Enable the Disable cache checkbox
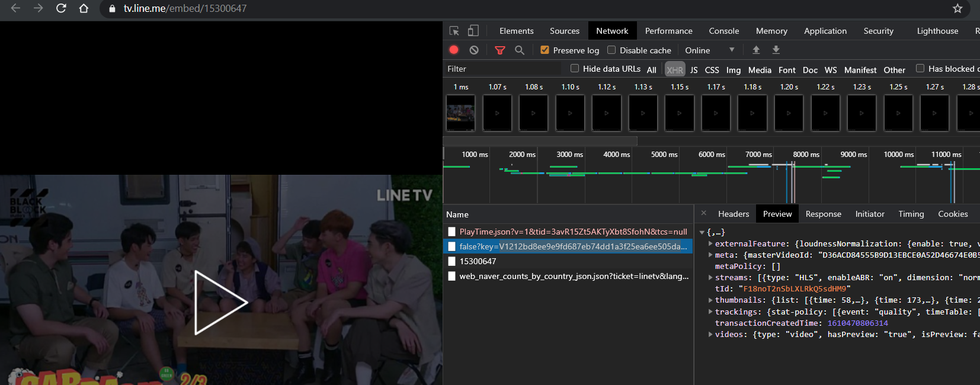This screenshot has height=385, width=980. [x=611, y=50]
